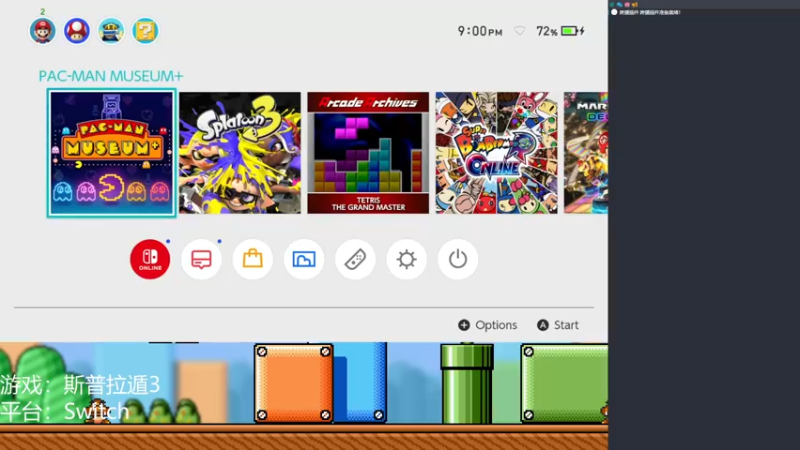Open the Nintendo eShop bag icon
Image resolution: width=800 pixels, height=450 pixels.
(x=253, y=259)
